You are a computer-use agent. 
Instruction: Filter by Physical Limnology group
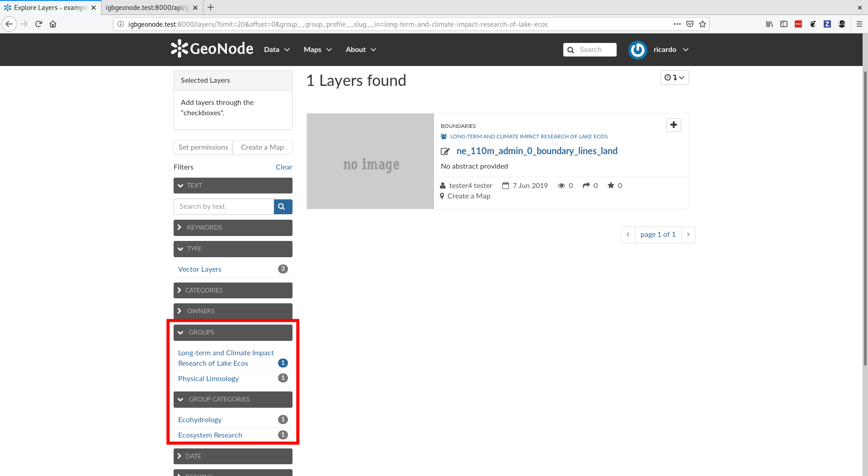point(208,378)
